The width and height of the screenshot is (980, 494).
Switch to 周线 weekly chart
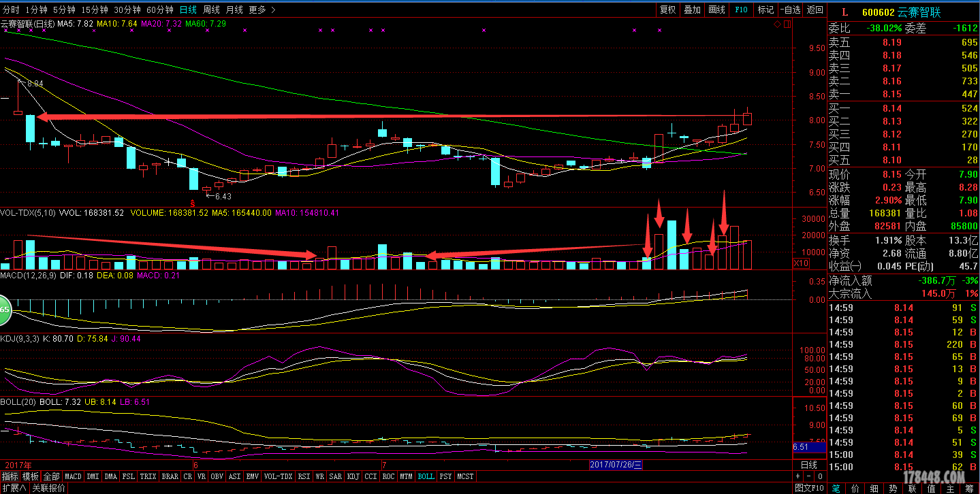tap(211, 10)
